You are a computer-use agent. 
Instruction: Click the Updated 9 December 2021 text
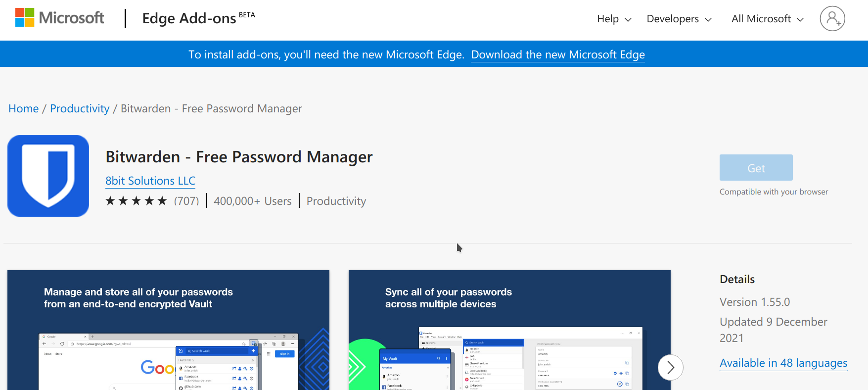[774, 330]
